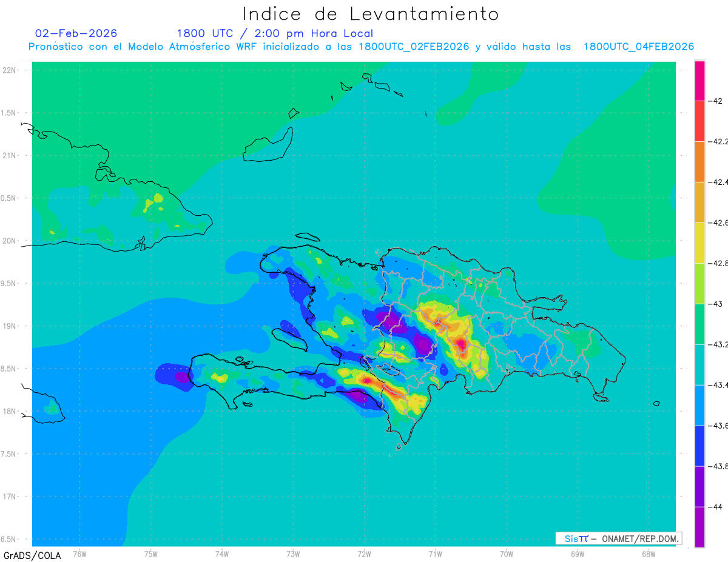Click the '71W' longitude label
The height and width of the screenshot is (562, 728).
pos(435,553)
